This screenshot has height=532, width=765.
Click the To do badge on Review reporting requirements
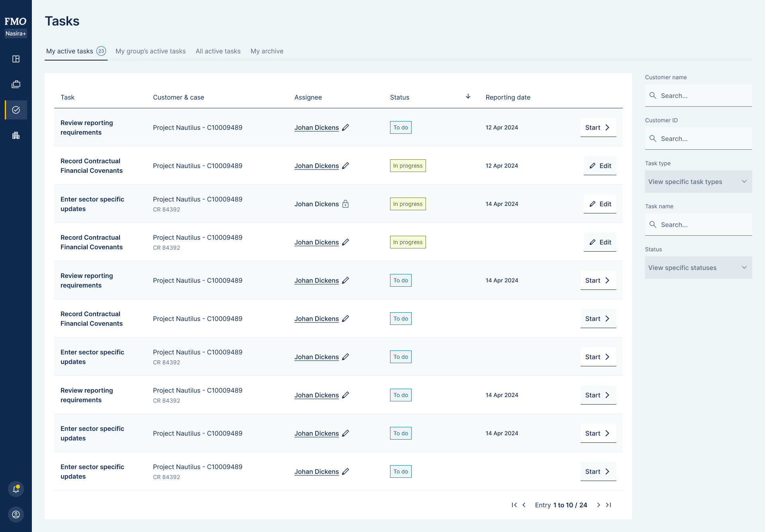[x=400, y=127]
